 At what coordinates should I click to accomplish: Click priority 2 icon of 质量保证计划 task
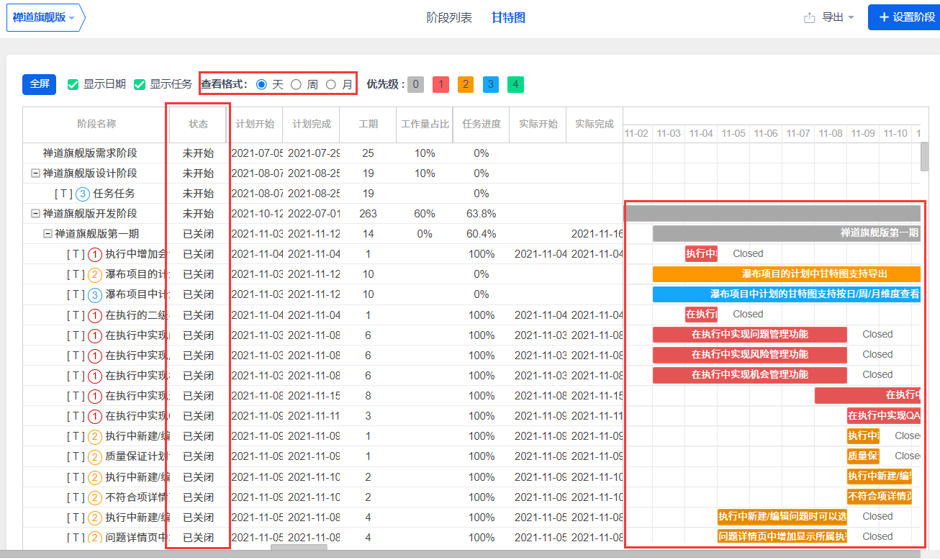click(x=95, y=456)
